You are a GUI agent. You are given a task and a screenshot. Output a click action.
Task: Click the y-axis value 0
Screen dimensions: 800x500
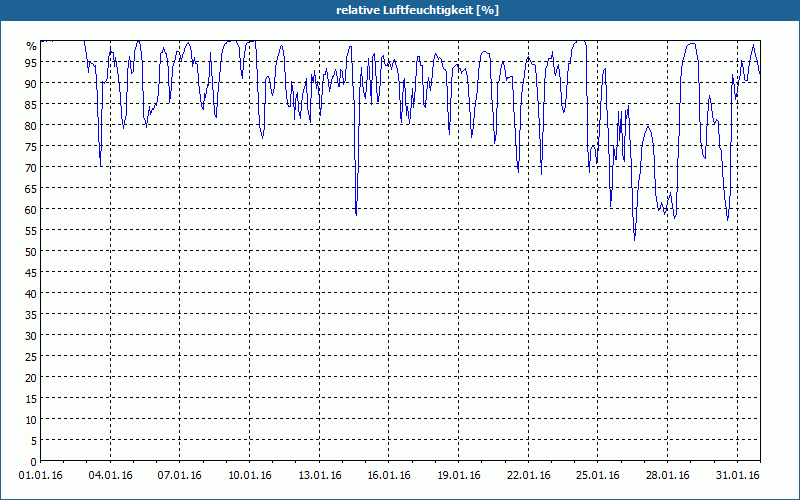34,462
